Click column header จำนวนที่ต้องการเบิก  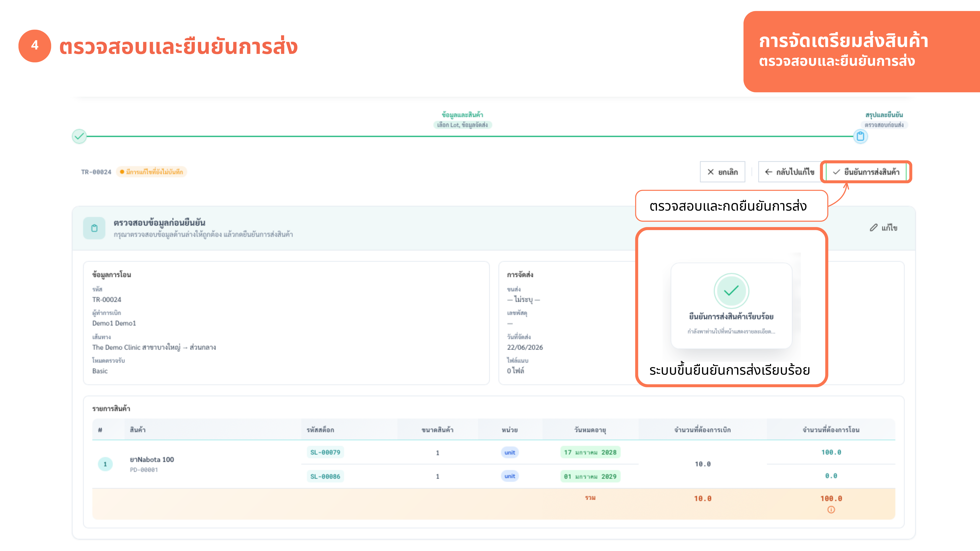pos(702,430)
